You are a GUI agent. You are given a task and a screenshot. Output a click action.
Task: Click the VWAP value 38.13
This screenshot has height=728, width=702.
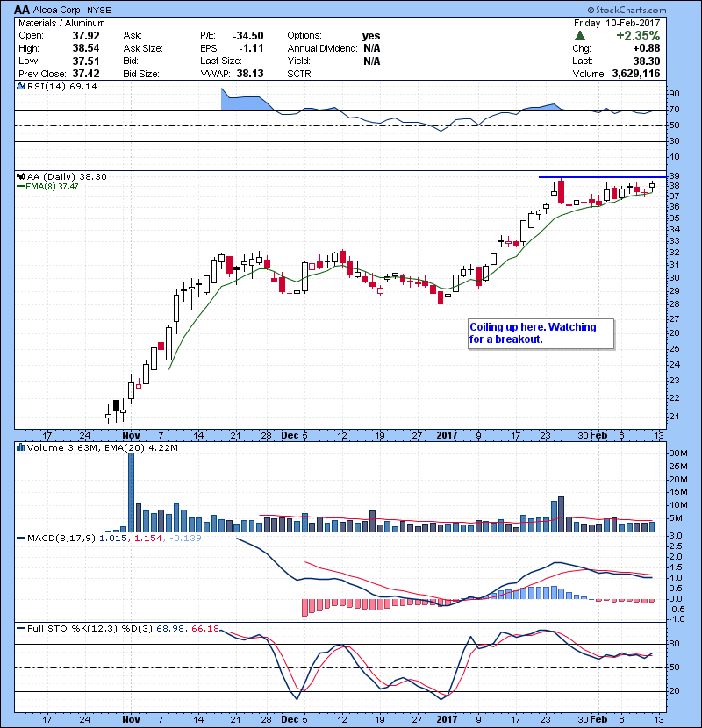tap(250, 74)
